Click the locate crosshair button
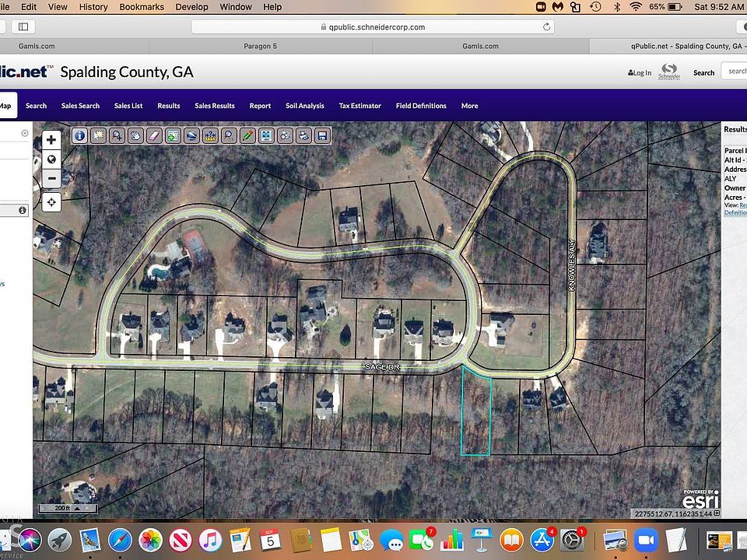Image resolution: width=747 pixels, height=560 pixels. (51, 202)
